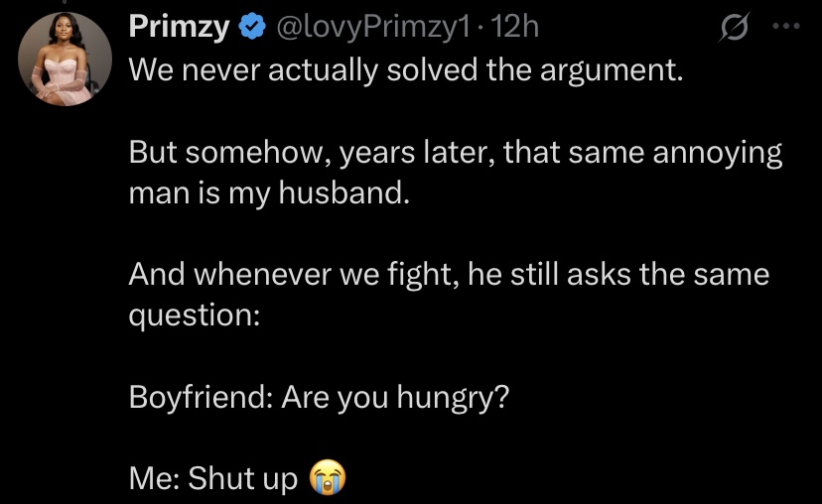Click the 'Boyfriend: Are you hungry?' line

coord(319,398)
